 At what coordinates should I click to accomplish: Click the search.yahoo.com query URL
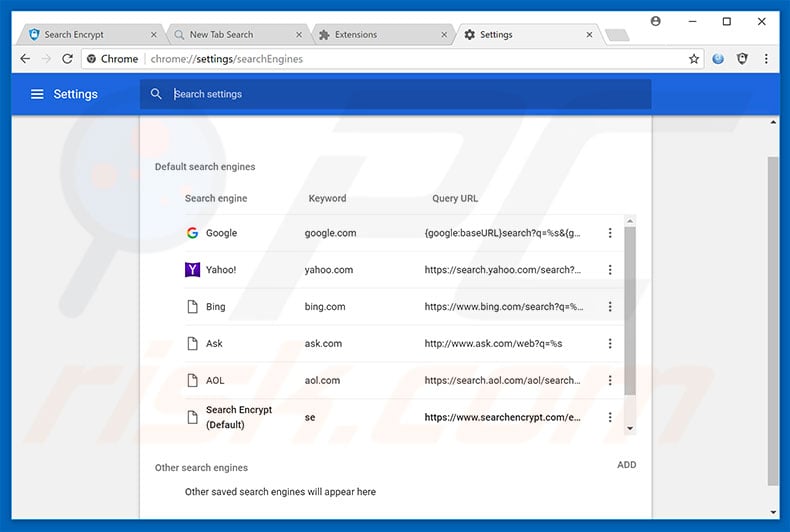(502, 270)
